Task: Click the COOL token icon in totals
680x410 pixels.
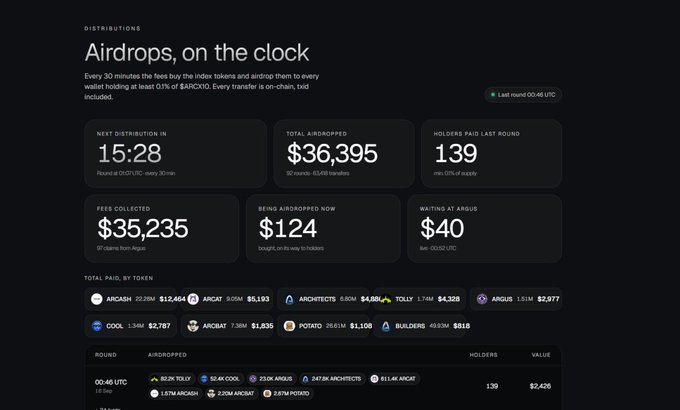Action: click(97, 326)
